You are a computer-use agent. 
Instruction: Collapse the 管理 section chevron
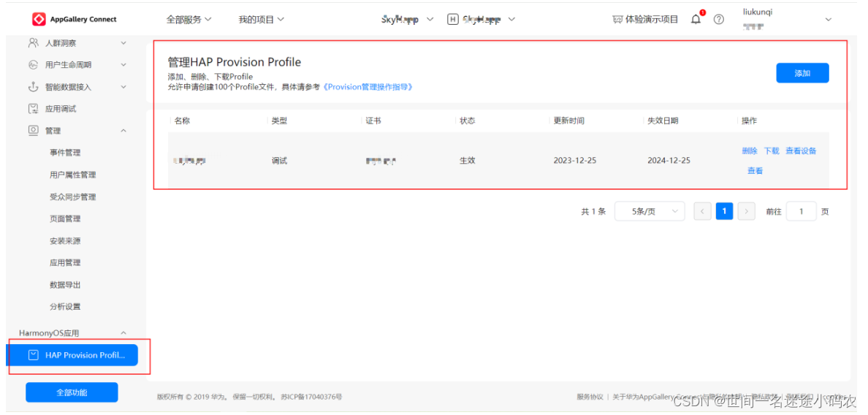(123, 131)
